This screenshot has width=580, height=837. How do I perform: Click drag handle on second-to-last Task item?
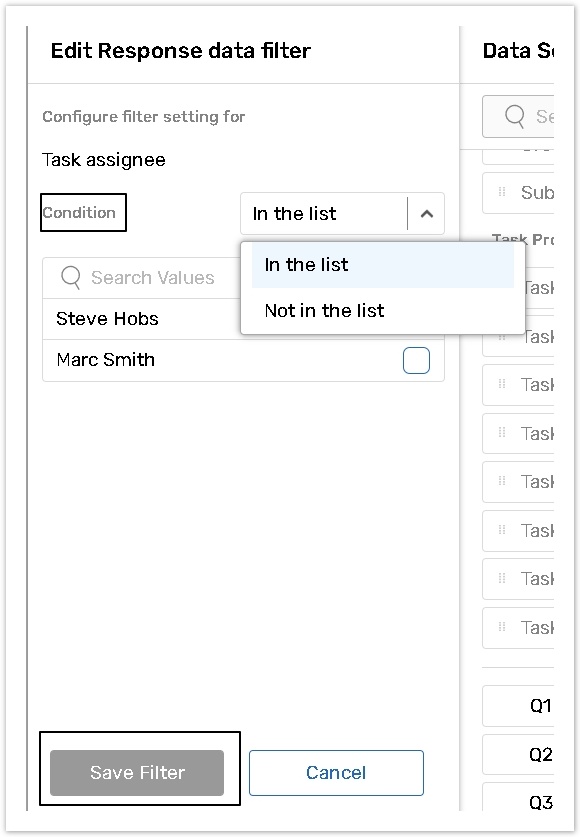502,578
